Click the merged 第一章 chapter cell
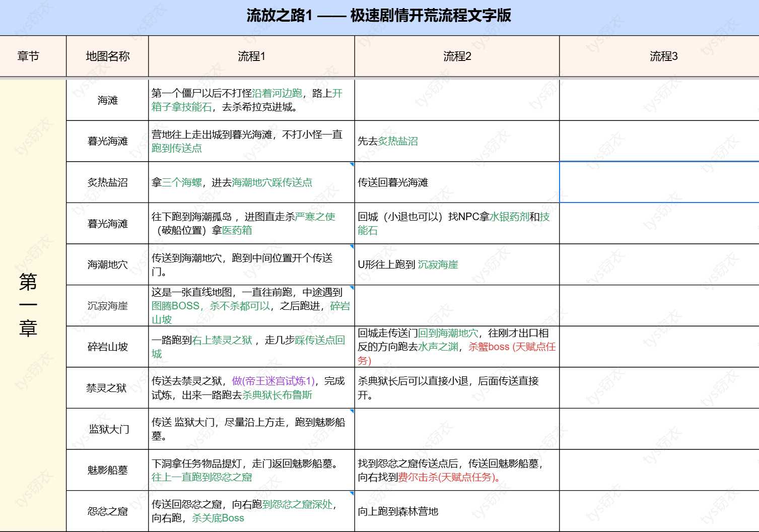This screenshot has width=759, height=532. (x=28, y=305)
